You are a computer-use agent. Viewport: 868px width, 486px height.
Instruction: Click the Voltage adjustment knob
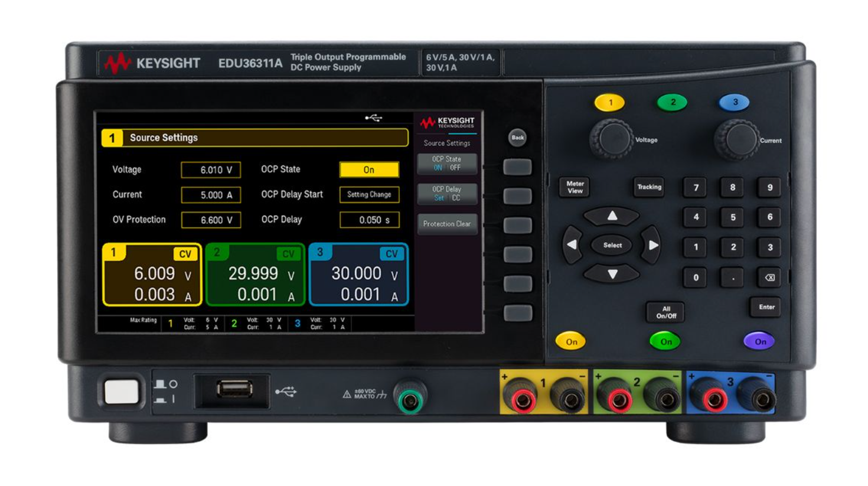click(611, 139)
